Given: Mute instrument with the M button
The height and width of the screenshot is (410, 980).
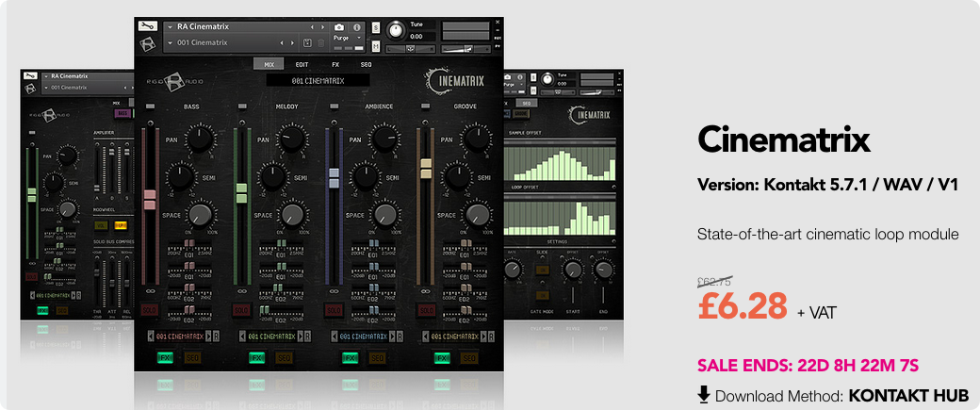Looking at the screenshot, I should [376, 46].
